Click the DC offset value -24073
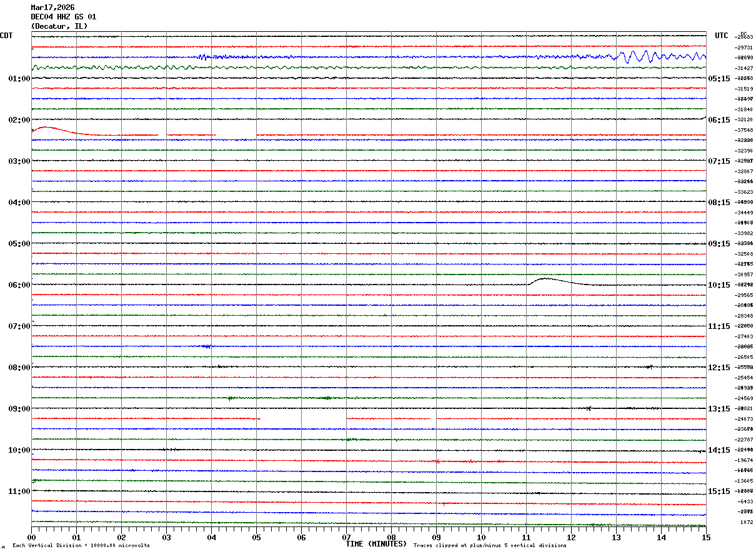 744,419
